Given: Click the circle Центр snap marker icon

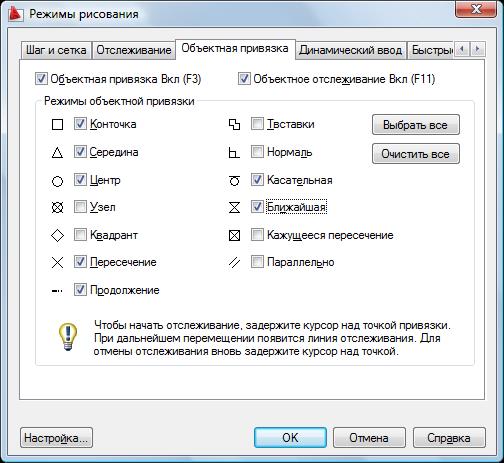Looking at the screenshot, I should coord(57,181).
